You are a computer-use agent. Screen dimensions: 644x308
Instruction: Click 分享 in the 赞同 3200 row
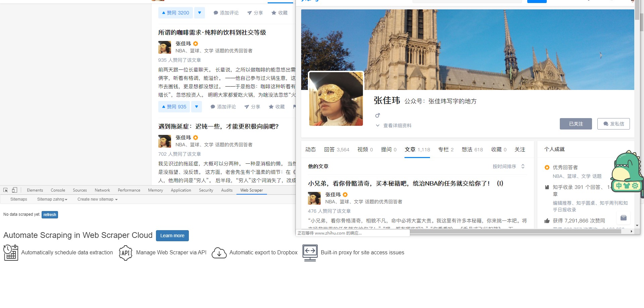(255, 13)
